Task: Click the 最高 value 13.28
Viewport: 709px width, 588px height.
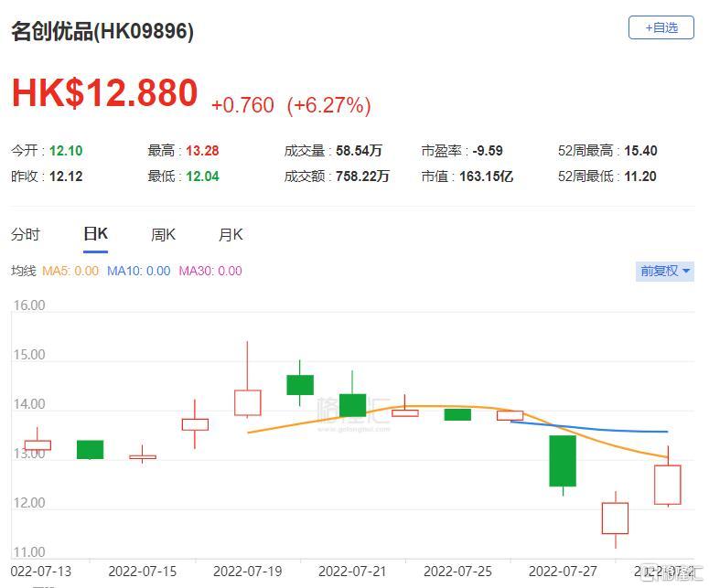Action: 202,151
